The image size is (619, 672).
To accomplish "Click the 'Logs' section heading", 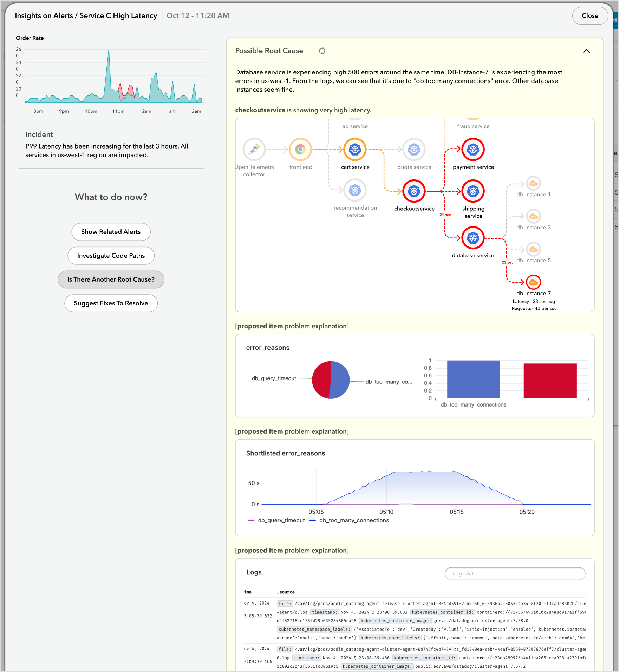I will pos(254,572).
